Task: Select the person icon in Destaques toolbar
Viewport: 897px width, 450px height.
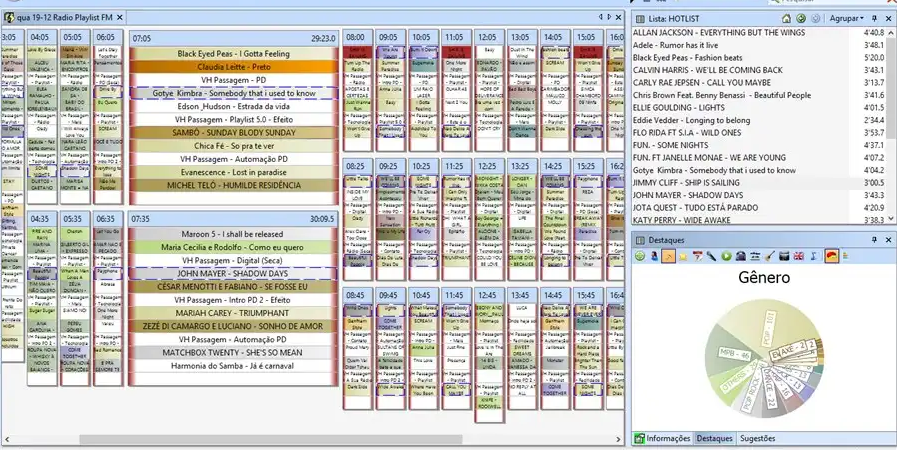Action: (654, 256)
